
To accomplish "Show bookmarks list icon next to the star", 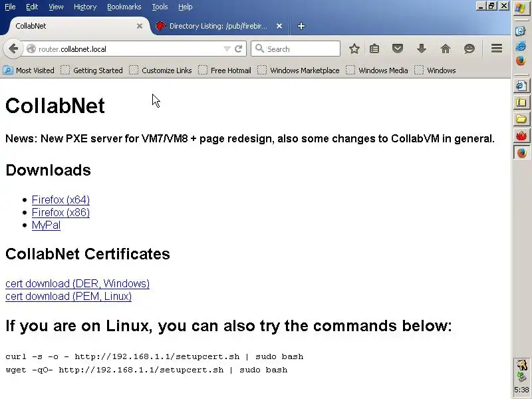I will pos(374,49).
